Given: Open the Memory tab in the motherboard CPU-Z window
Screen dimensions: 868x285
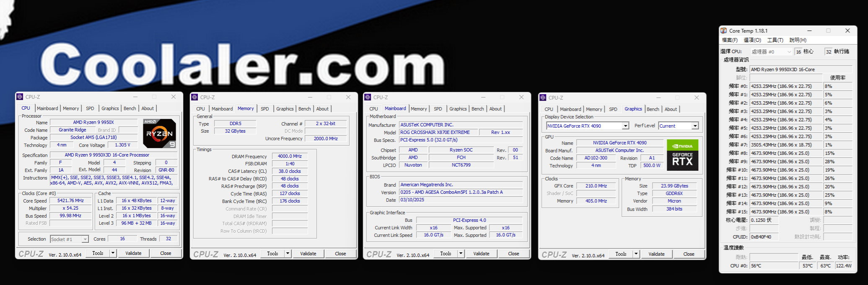Looking at the screenshot, I should (x=419, y=109).
